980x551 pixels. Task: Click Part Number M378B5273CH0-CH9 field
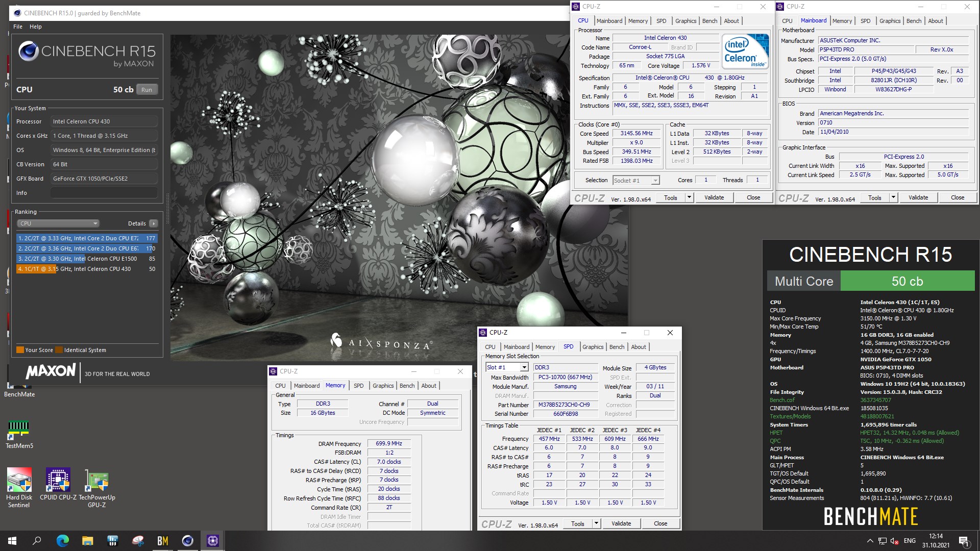(566, 405)
